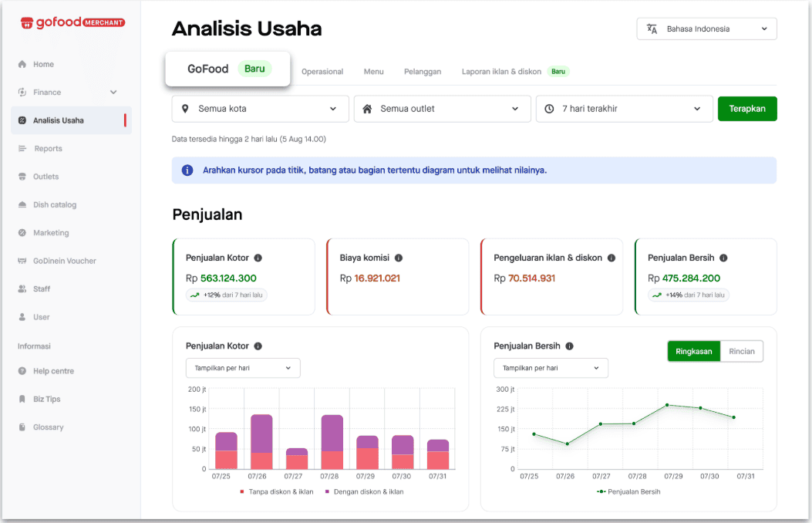Switch to the Operasional tab
This screenshot has height=523, width=812.
(x=322, y=72)
